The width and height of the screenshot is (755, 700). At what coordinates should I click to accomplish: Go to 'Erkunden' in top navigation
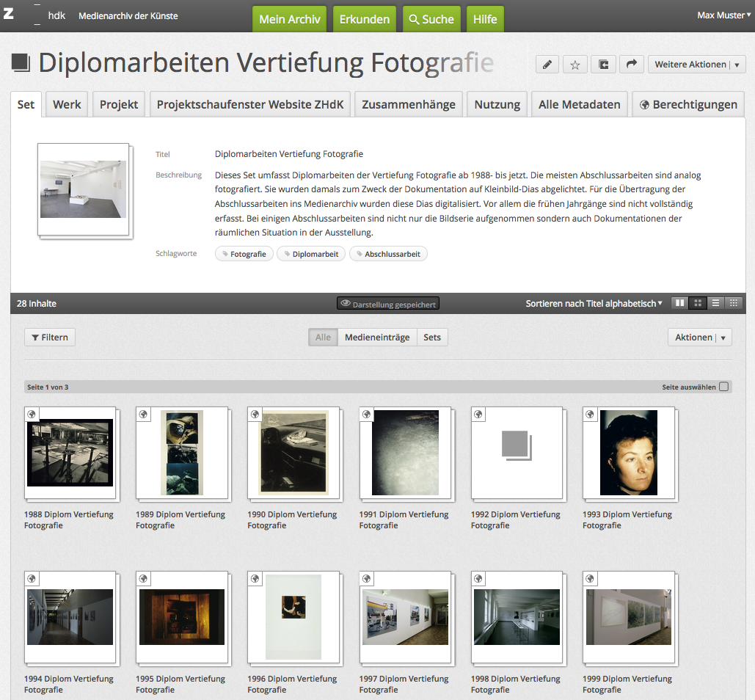click(x=365, y=19)
